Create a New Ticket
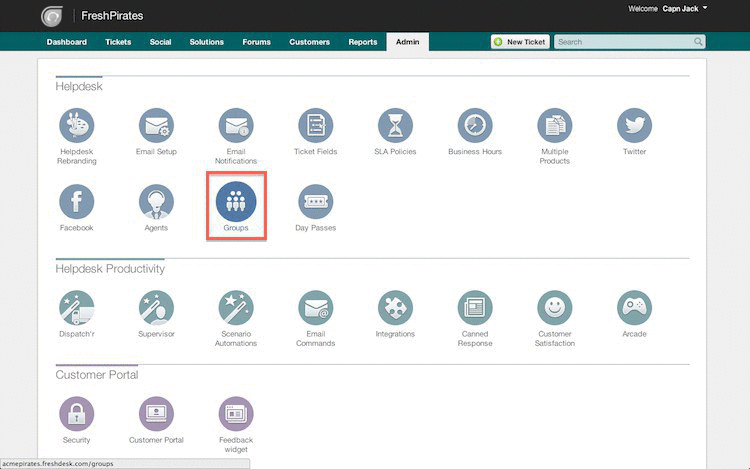This screenshot has width=750, height=469. pyautogui.click(x=520, y=42)
